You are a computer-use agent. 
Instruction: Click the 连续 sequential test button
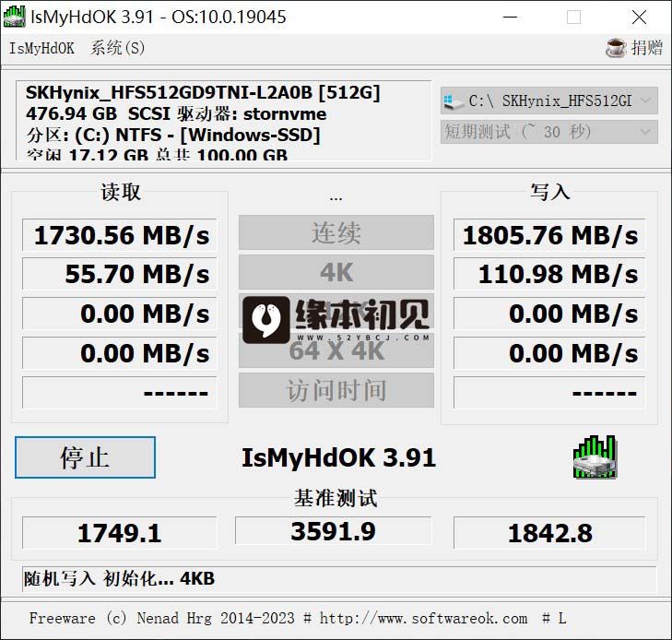click(x=336, y=232)
